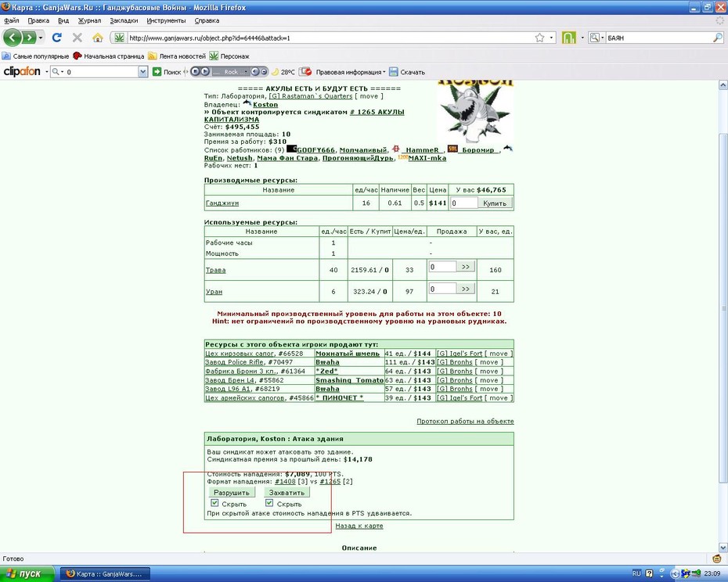The image size is (728, 582).
Task: Click the Захватить button
Action: click(x=287, y=492)
